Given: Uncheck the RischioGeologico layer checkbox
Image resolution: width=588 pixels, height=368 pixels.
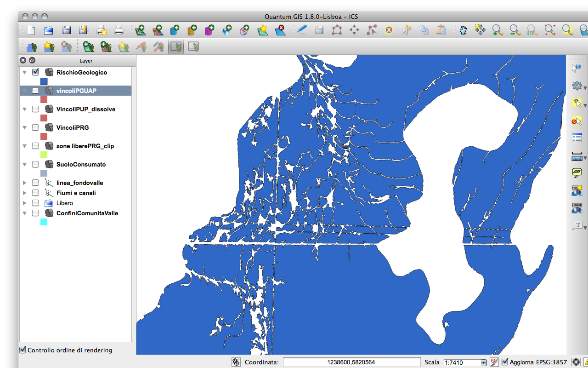Looking at the screenshot, I should [x=35, y=72].
